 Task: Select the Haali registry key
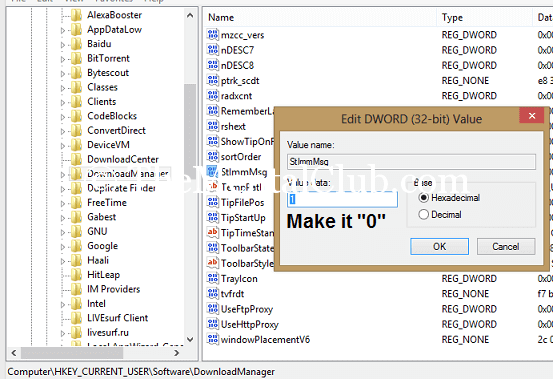[98, 260]
